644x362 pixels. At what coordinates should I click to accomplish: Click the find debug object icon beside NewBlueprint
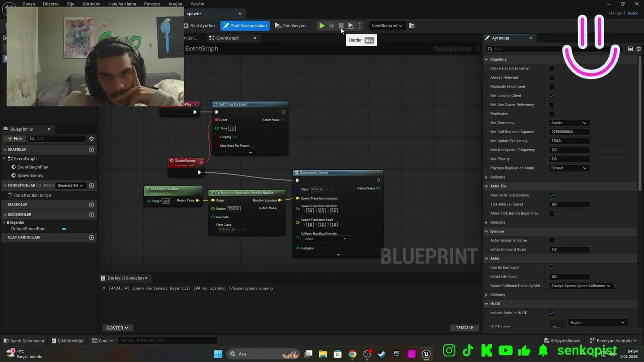pyautogui.click(x=412, y=26)
